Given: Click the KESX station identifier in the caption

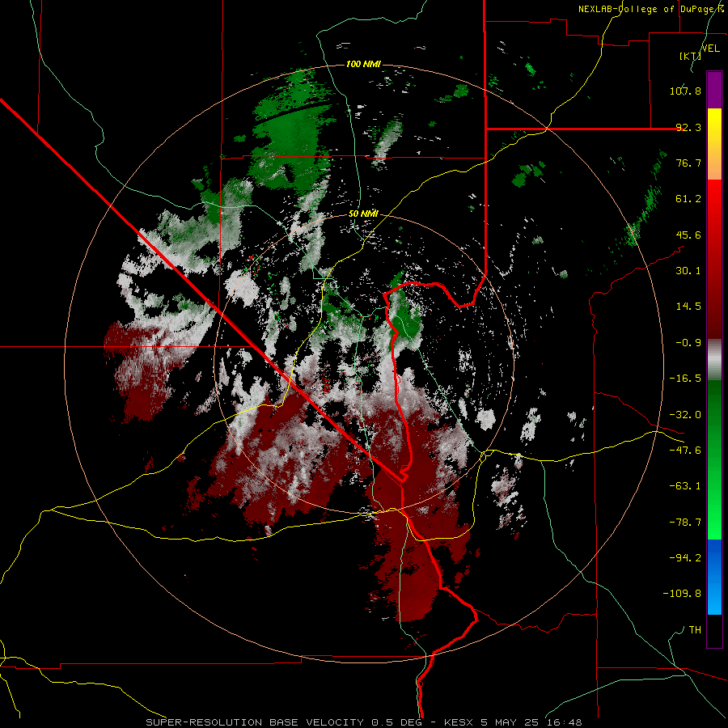Looking at the screenshot, I should [x=459, y=722].
